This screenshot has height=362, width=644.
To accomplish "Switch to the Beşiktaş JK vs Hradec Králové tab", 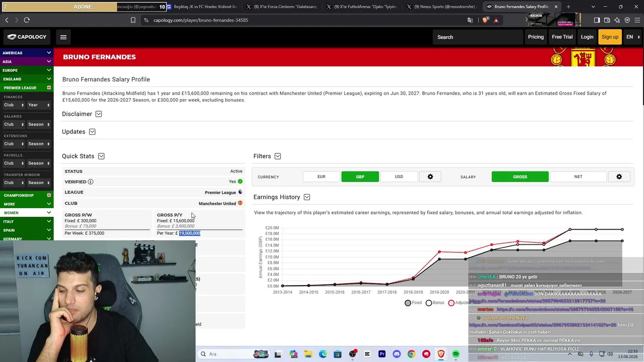I will coord(202,7).
